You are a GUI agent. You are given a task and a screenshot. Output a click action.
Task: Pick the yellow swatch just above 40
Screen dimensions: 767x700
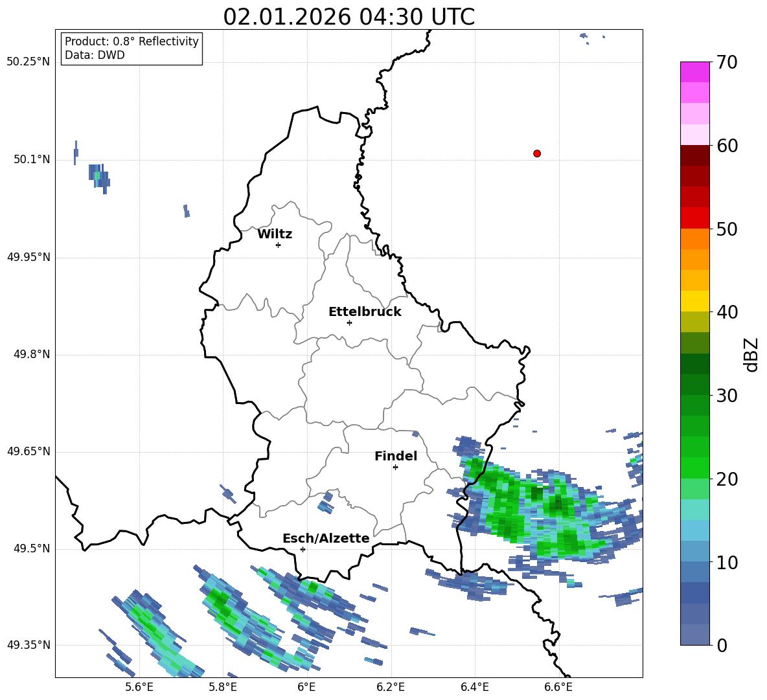694,301
